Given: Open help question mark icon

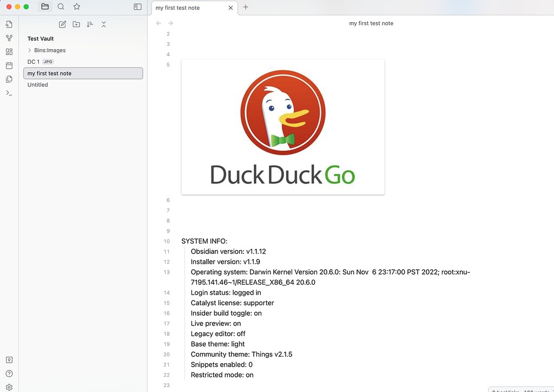Looking at the screenshot, I should coord(9,374).
